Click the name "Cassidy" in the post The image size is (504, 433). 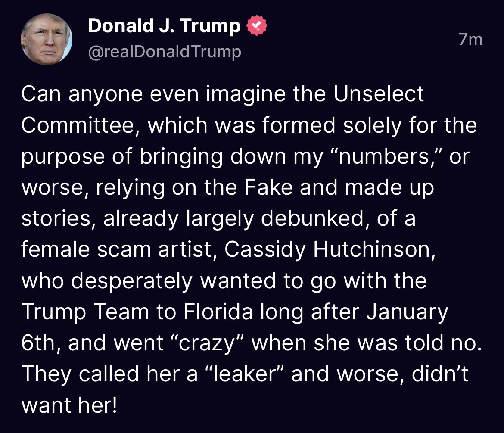point(265,250)
